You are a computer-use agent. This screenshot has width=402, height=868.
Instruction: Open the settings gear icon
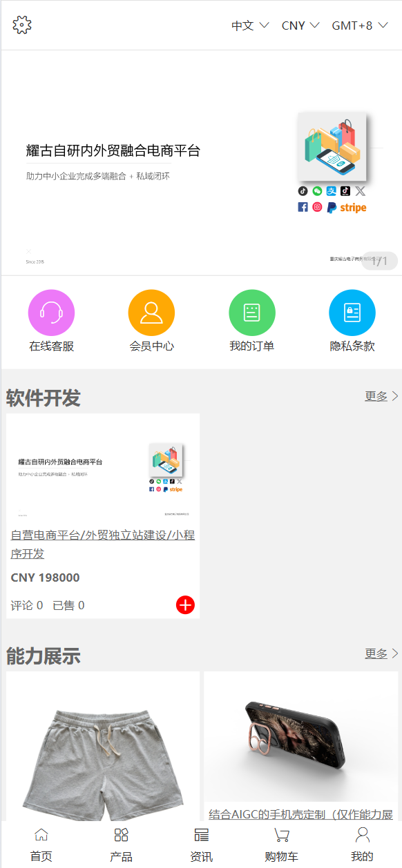(22, 25)
